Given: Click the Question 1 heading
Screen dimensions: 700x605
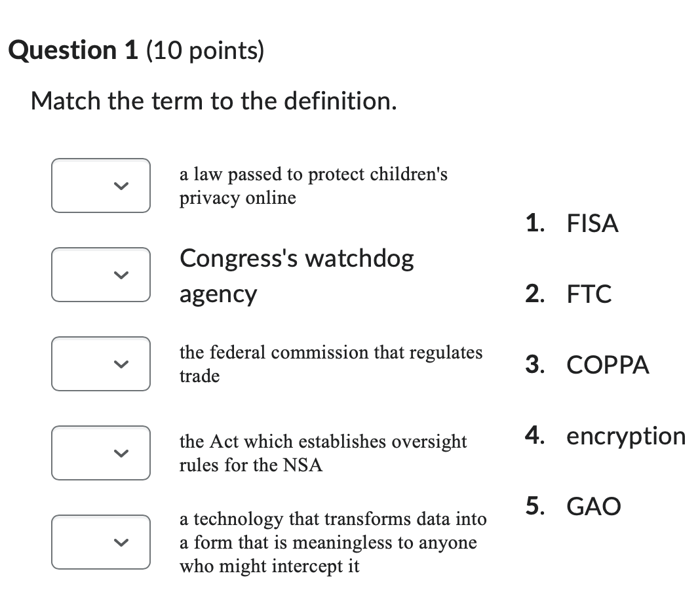Looking at the screenshot, I should pos(136,49).
